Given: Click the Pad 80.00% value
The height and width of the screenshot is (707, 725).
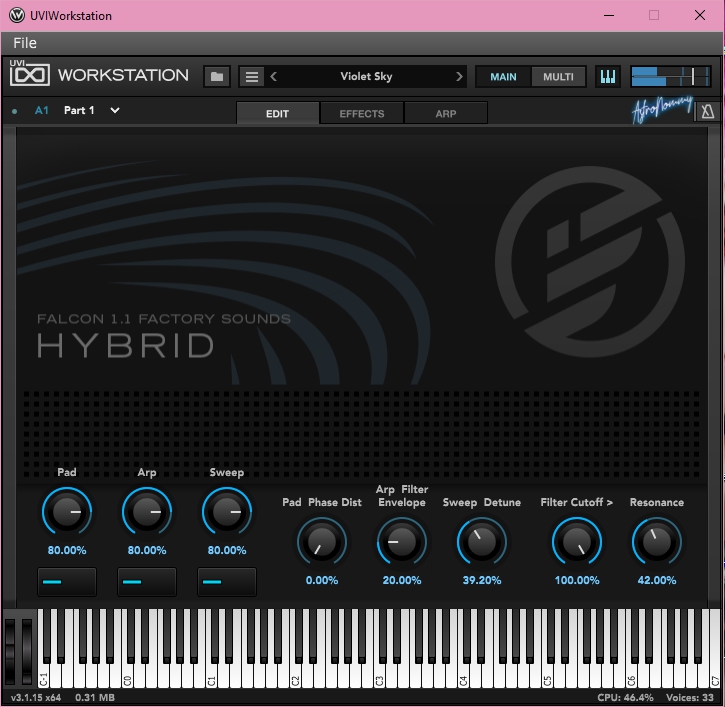Looking at the screenshot, I should [67, 550].
